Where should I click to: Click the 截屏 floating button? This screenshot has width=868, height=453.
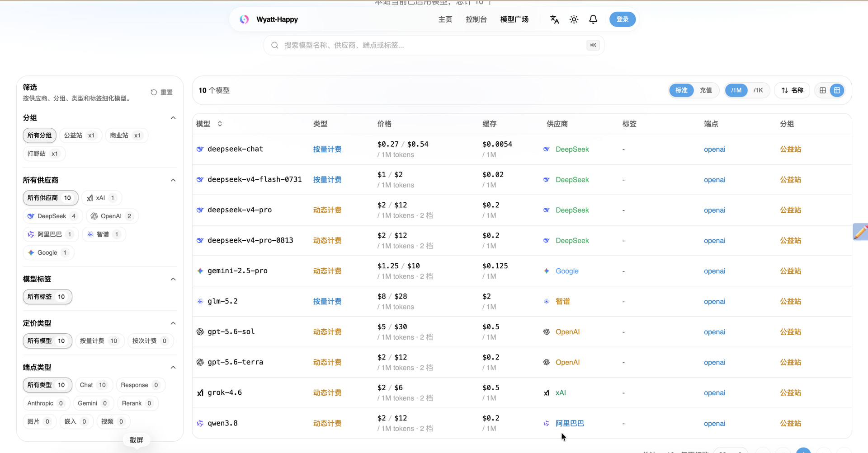point(137,440)
